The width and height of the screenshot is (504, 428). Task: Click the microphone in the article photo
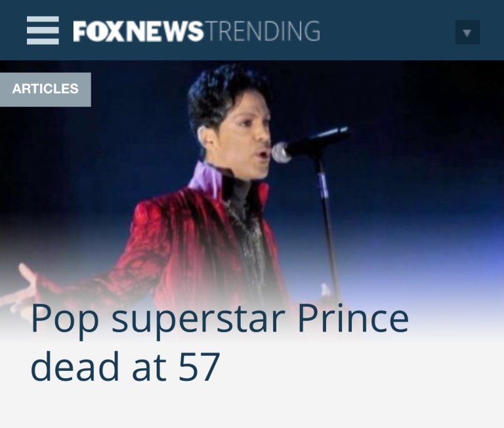pos(310,144)
